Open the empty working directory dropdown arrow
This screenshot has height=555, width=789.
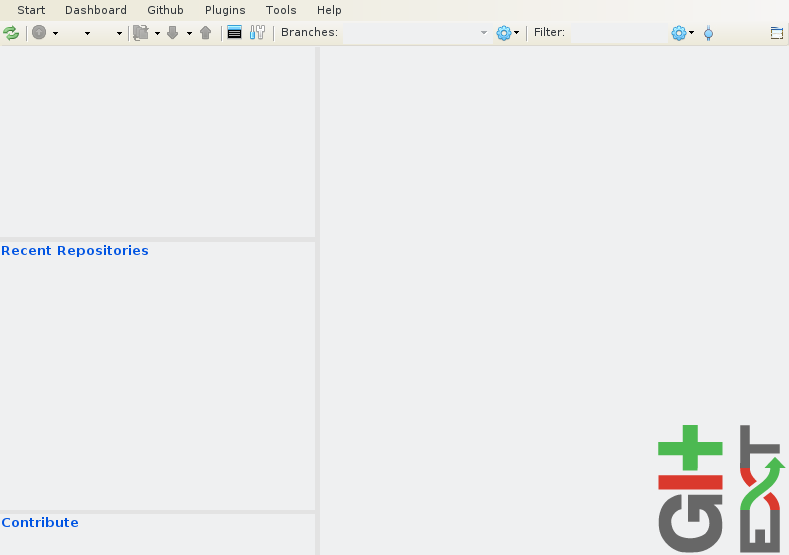(87, 33)
